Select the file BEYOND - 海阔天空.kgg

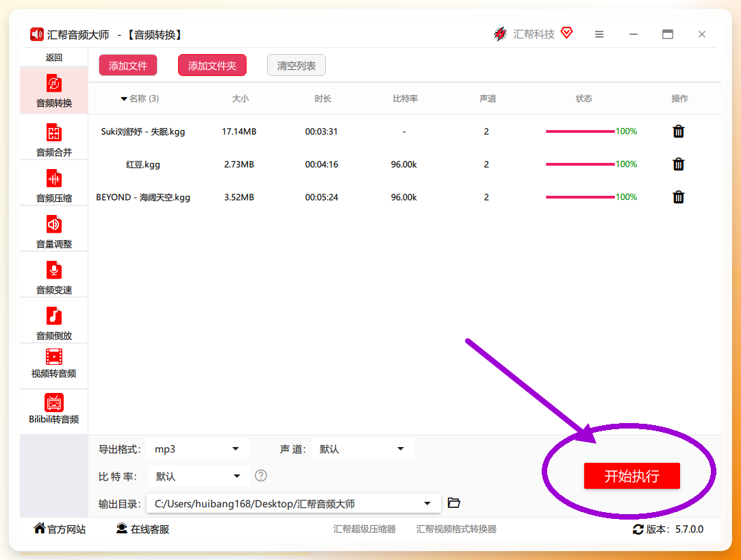click(x=142, y=197)
